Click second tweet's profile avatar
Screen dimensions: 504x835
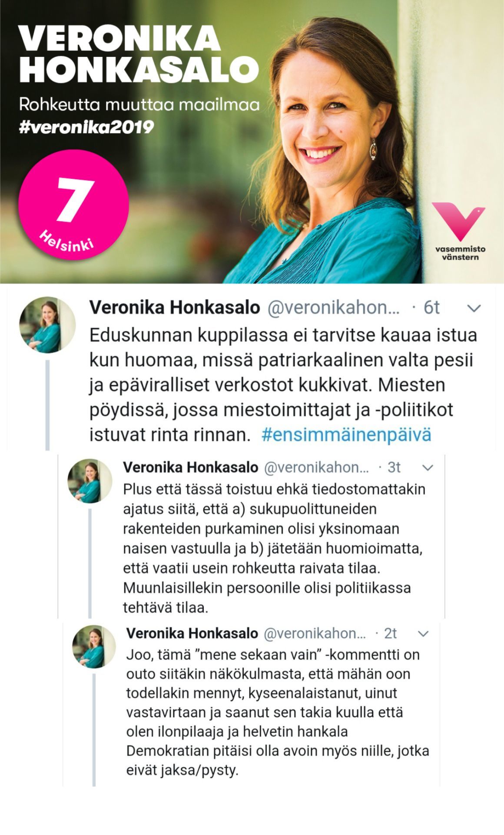tap(90, 481)
